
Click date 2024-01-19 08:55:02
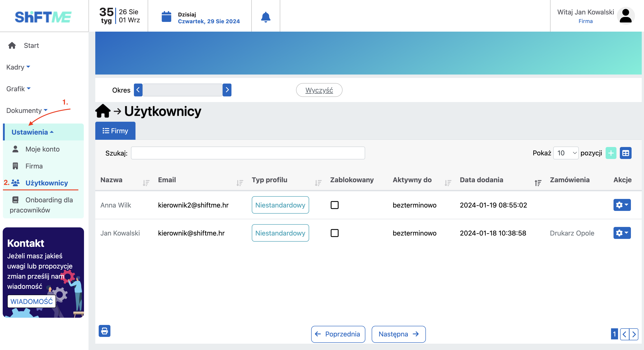[x=493, y=205]
